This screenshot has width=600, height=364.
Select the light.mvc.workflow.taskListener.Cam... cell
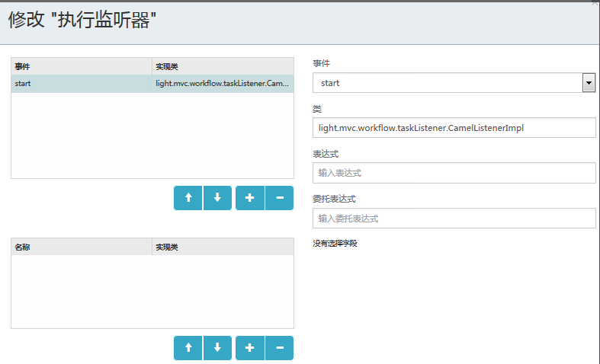223,83
